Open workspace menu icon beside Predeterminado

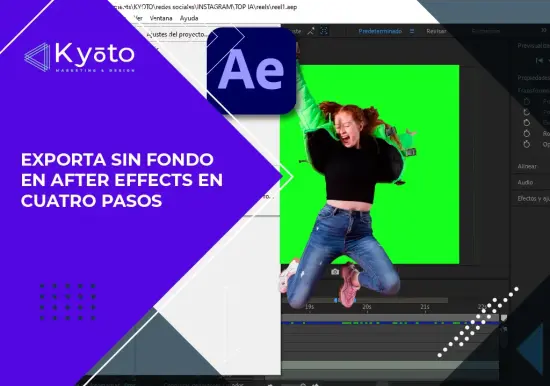[x=412, y=31]
